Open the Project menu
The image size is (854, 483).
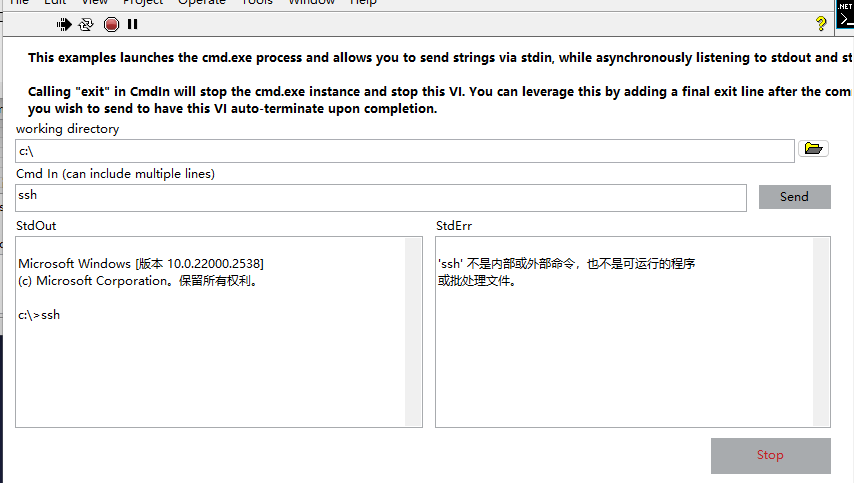[143, 2]
